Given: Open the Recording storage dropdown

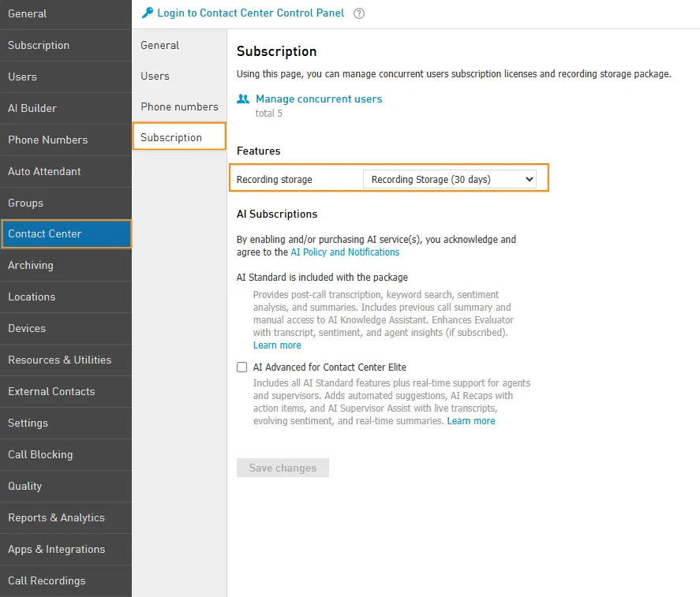Looking at the screenshot, I should 450,179.
